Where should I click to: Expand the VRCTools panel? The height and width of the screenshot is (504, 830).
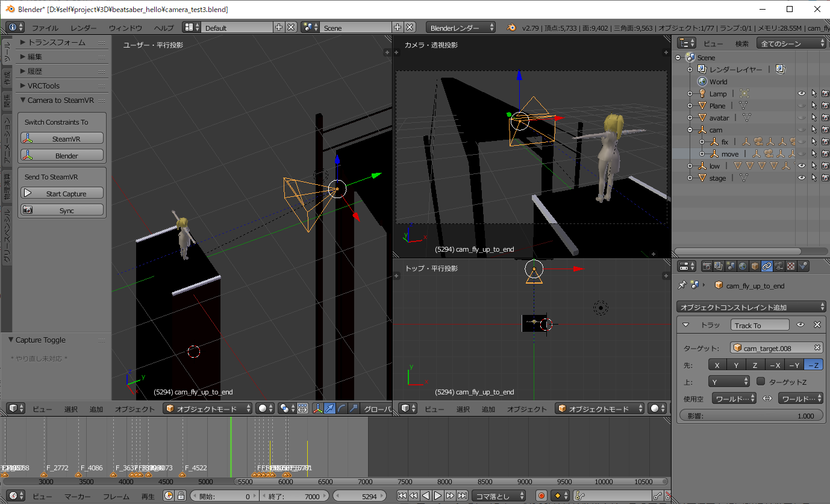(x=23, y=86)
